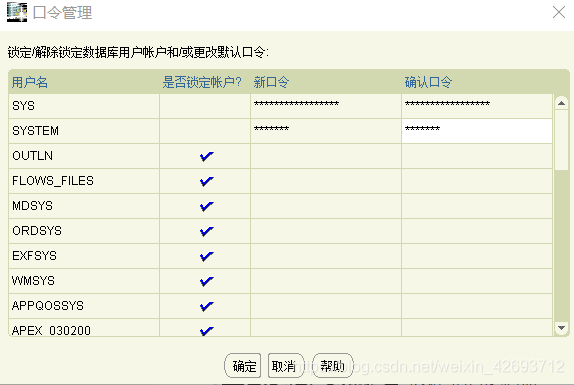Select the MDSYS username row
Image resolution: width=574 pixels, height=385 pixels.
(x=84, y=206)
